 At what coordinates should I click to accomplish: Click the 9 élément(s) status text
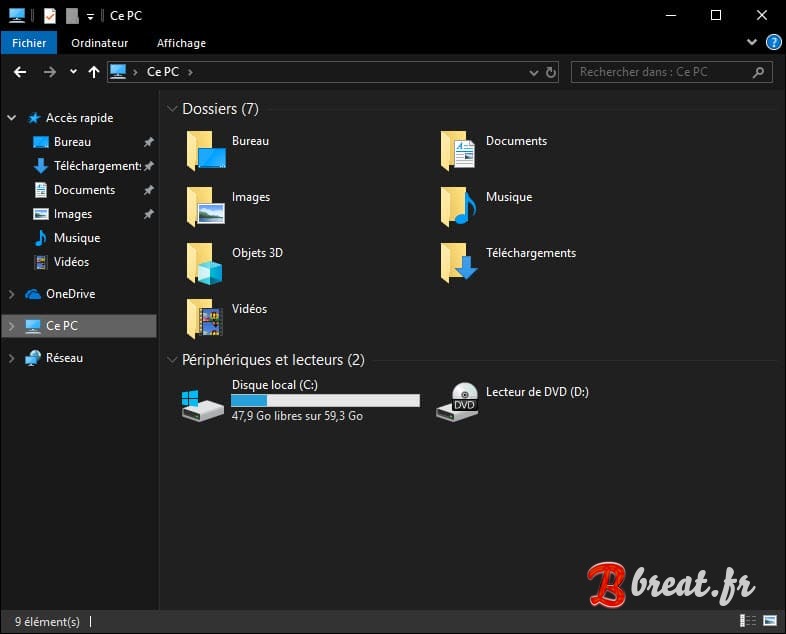click(x=47, y=621)
